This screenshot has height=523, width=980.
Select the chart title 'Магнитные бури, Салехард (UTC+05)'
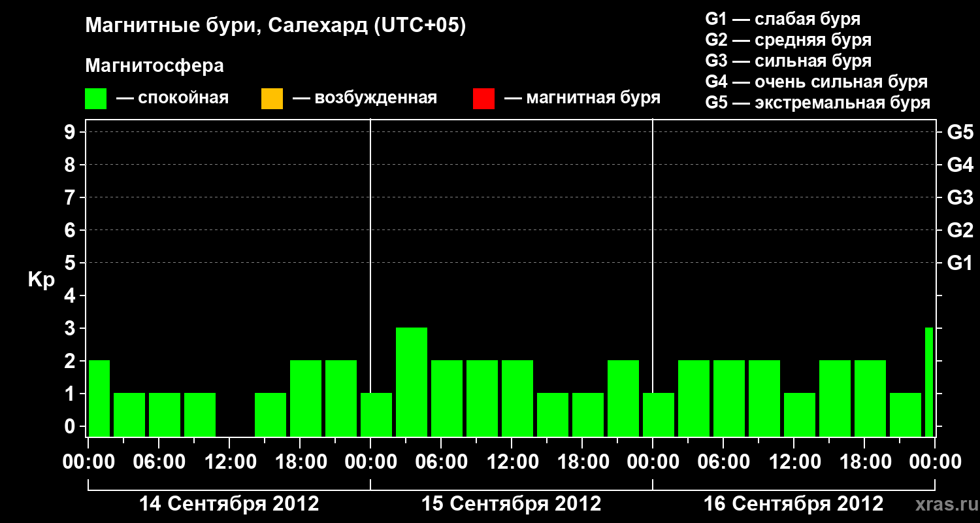pos(276,26)
